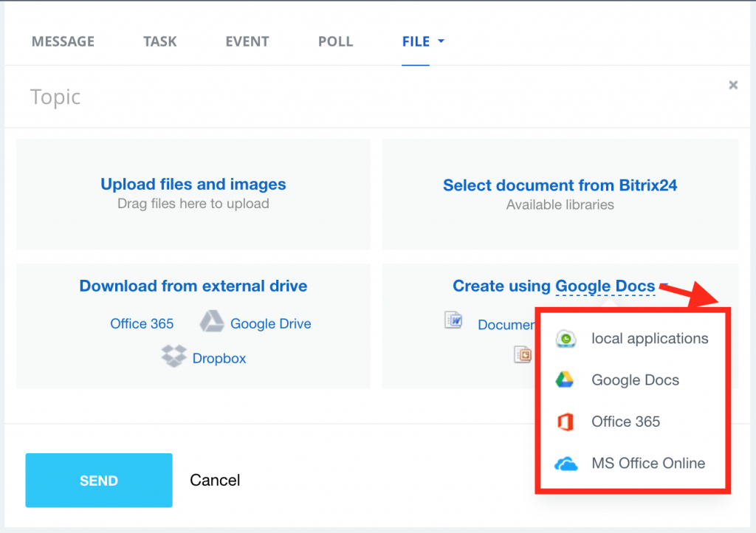Click the Download from external drive heading
This screenshot has width=756, height=533.
[x=193, y=286]
